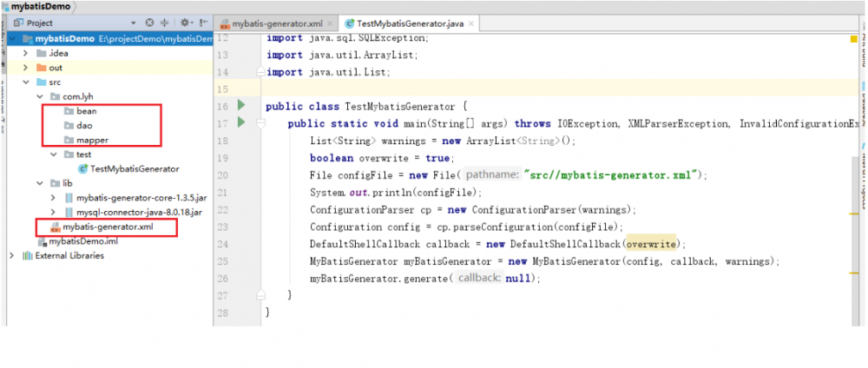The image size is (868, 368).
Task: Select mybatis-generator.xml in project tree
Action: (x=108, y=227)
